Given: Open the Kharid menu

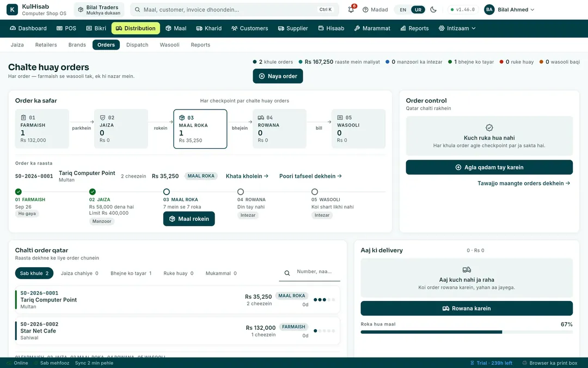Looking at the screenshot, I should point(209,28).
